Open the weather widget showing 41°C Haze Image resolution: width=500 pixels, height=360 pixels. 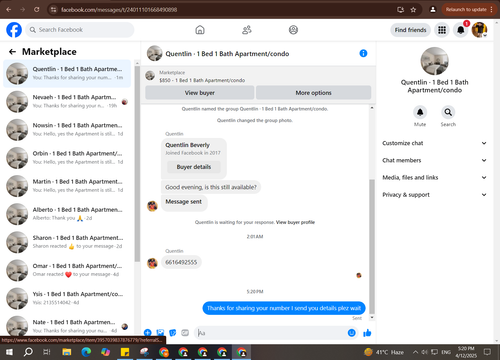(x=384, y=352)
